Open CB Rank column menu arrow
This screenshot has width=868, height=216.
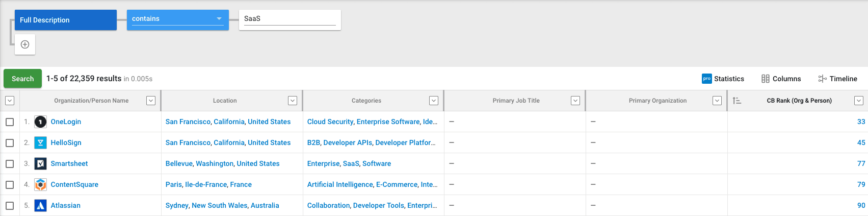(x=859, y=101)
